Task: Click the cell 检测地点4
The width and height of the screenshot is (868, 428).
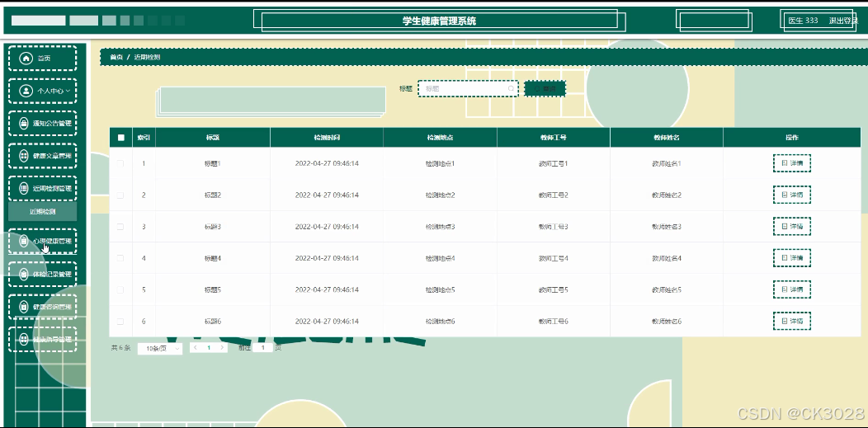Action: [x=440, y=258]
